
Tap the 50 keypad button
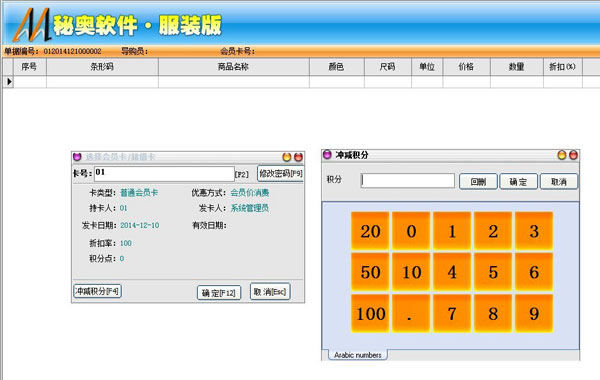[x=370, y=272]
